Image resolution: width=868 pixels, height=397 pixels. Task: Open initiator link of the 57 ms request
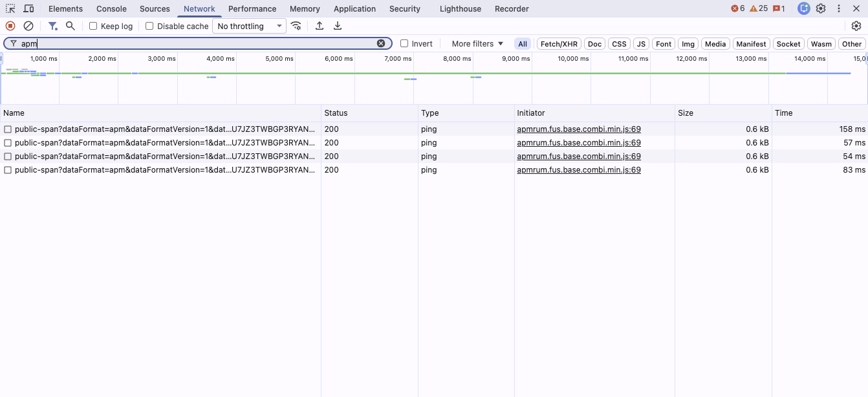click(x=579, y=143)
